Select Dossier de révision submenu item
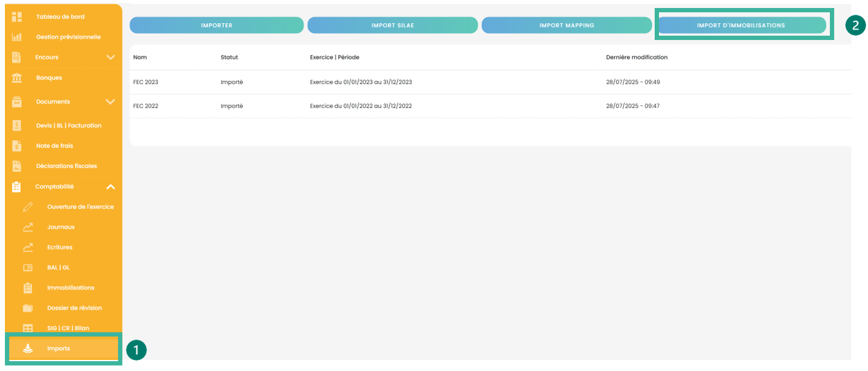Screen dimensions: 868x371 [74, 308]
